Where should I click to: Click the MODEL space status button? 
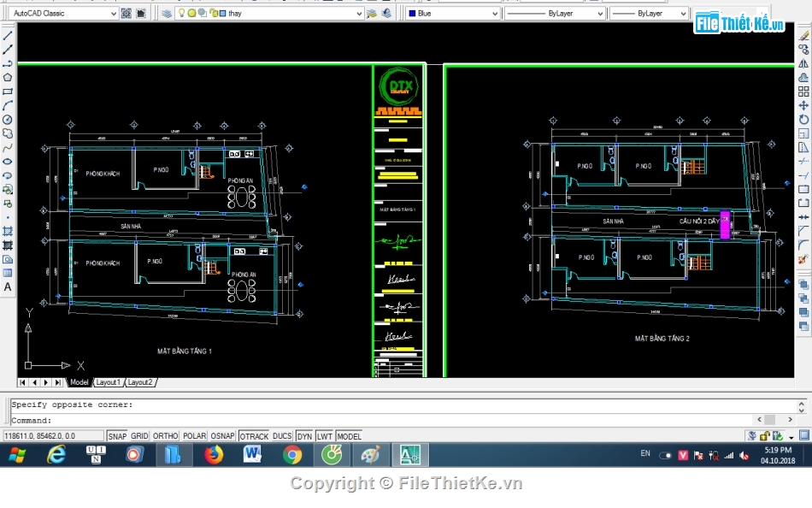click(349, 436)
